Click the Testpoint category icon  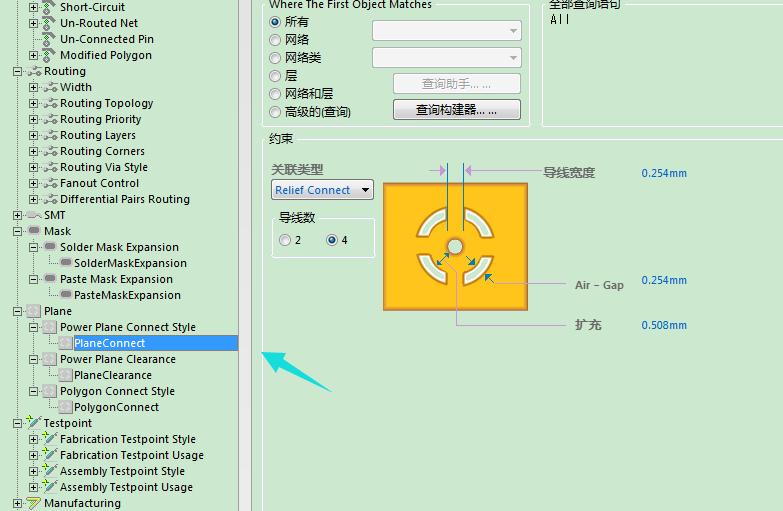pyautogui.click(x=33, y=423)
